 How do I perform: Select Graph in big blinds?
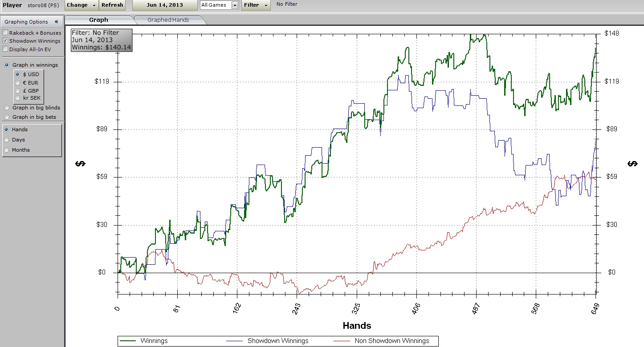tap(7, 108)
